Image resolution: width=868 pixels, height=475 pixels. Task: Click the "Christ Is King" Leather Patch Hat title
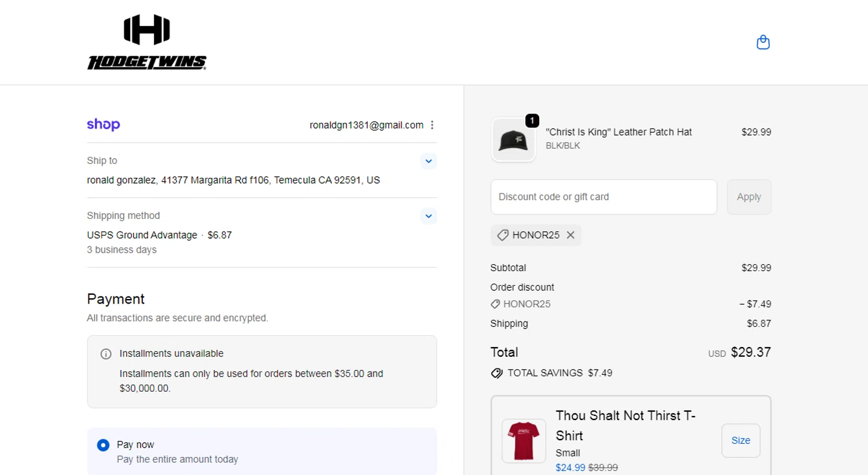[619, 132]
